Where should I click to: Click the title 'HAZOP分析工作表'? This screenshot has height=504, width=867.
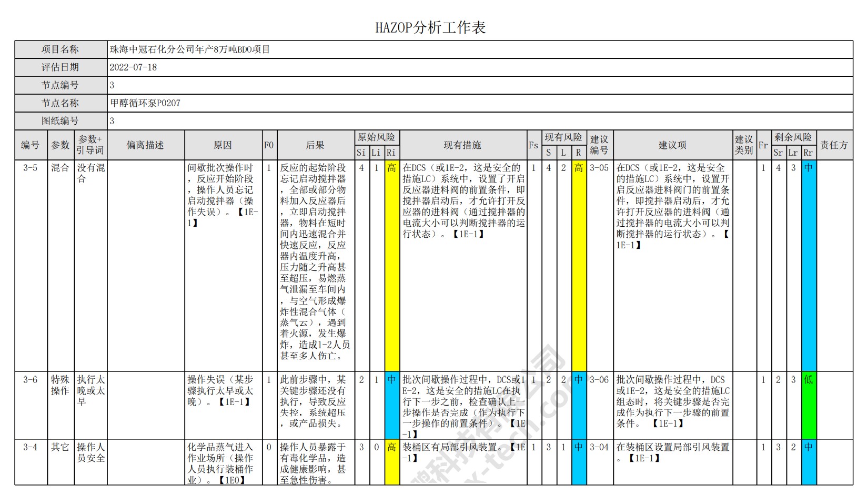point(430,27)
